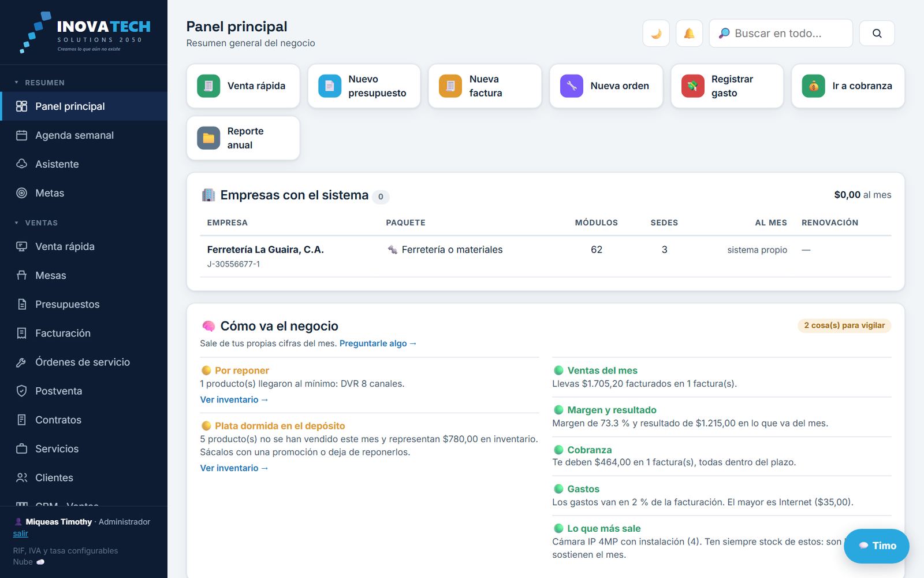Collapse the RESUMEN sidebar section
The height and width of the screenshot is (578, 924).
39,83
